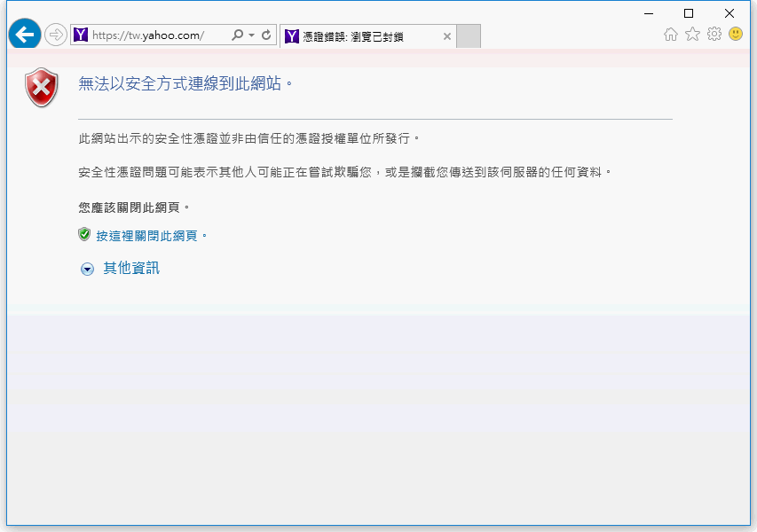Click the 其他資訊 link text

pyautogui.click(x=131, y=268)
